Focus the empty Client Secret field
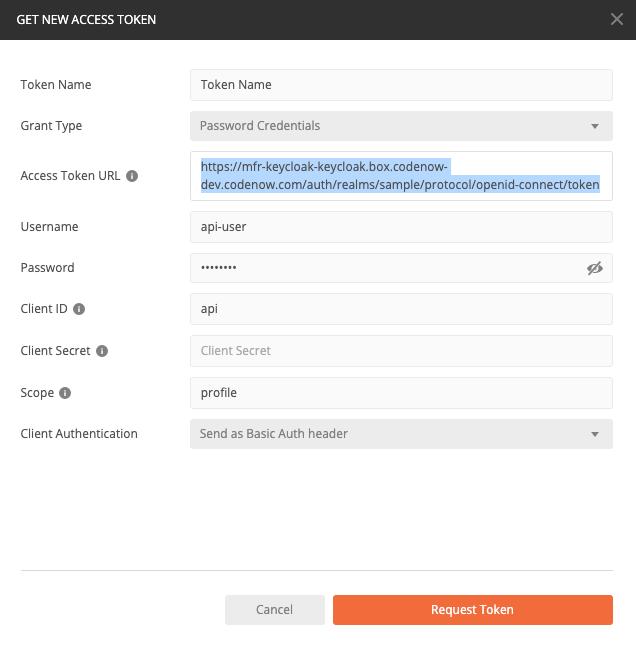Viewport: 636px width, 648px height. pos(401,351)
